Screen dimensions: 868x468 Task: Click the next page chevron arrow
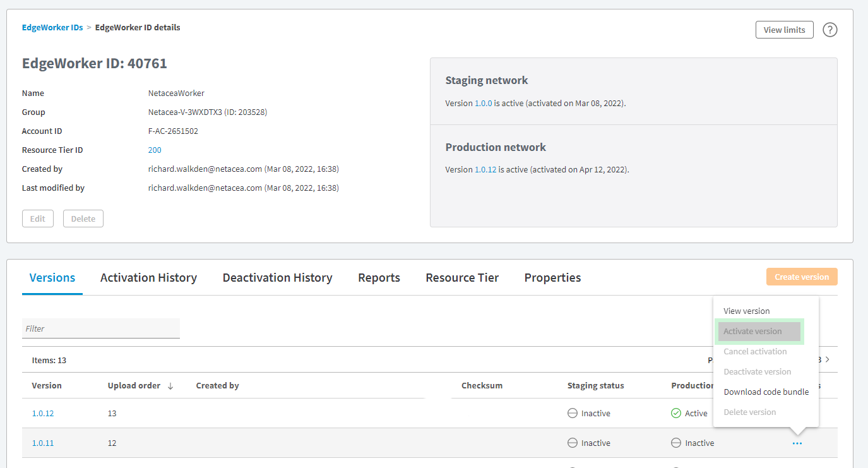point(828,359)
